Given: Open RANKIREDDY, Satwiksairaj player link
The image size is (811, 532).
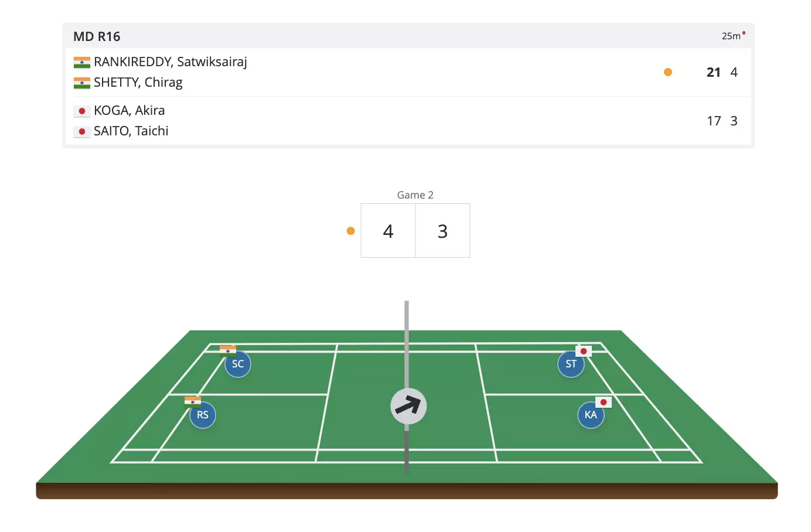Looking at the screenshot, I should click(171, 62).
